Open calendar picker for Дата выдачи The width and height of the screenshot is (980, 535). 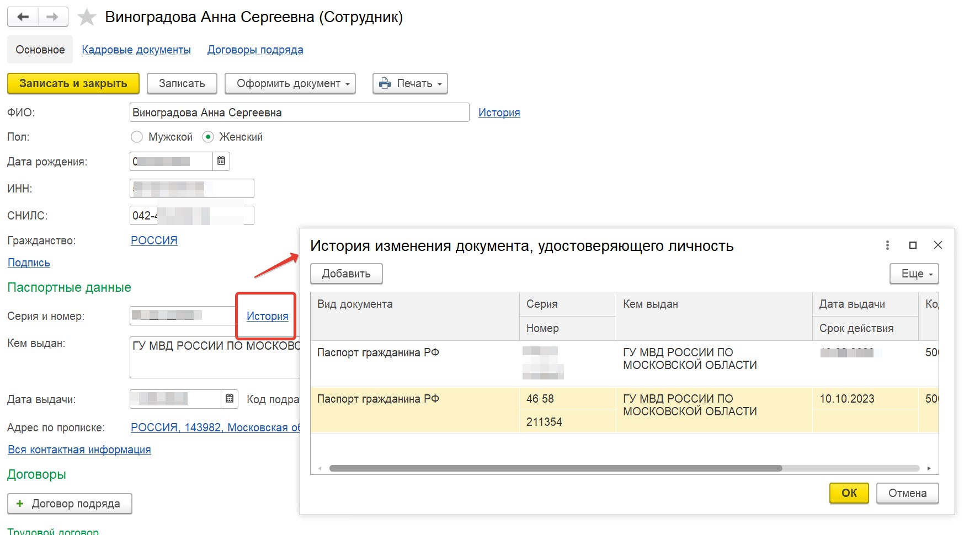tap(230, 399)
